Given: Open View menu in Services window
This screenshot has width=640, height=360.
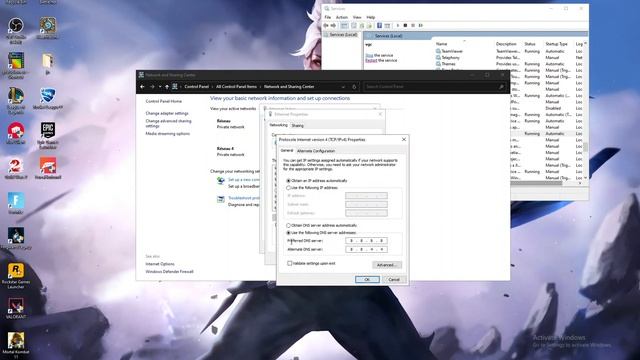Looking at the screenshot, I should [x=357, y=17].
